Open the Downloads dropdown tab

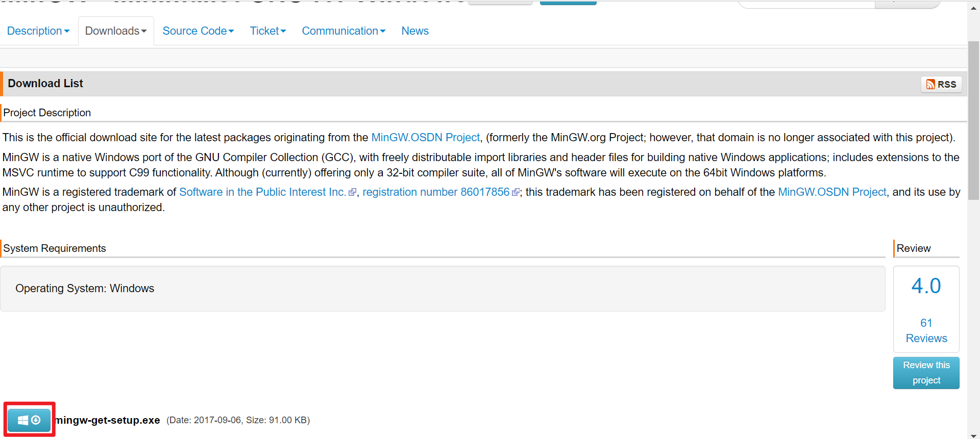(x=116, y=31)
